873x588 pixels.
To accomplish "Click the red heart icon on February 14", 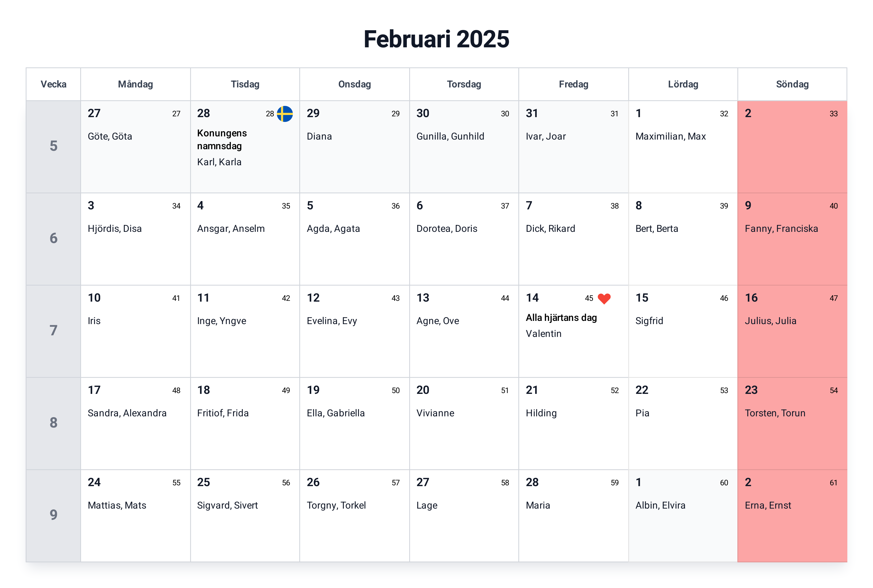I will [x=604, y=298].
